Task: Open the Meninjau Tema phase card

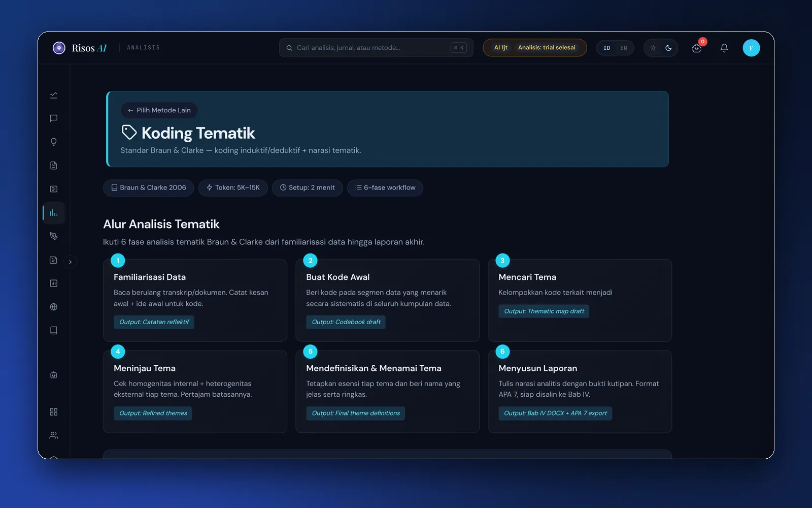Action: [x=195, y=391]
